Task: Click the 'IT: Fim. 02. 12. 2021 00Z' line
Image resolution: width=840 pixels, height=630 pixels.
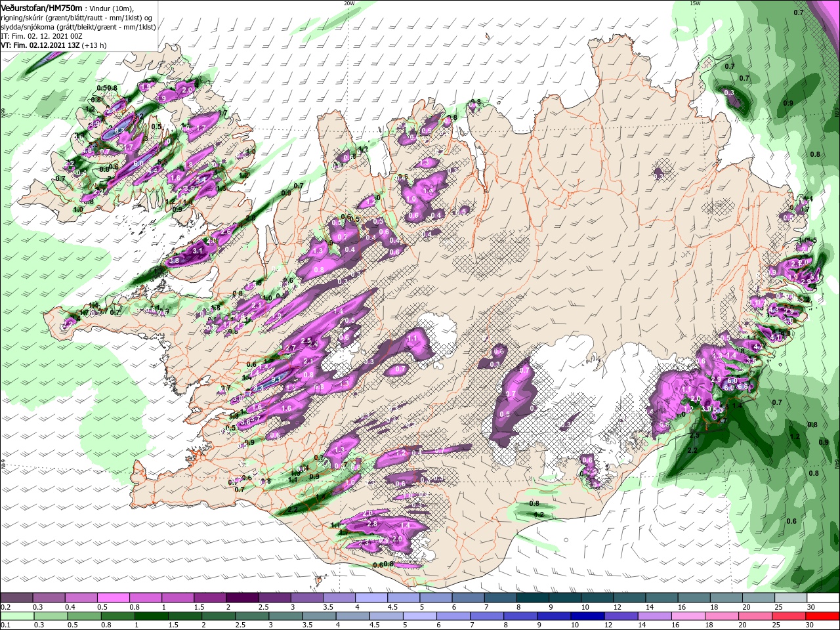Action: tap(41, 36)
